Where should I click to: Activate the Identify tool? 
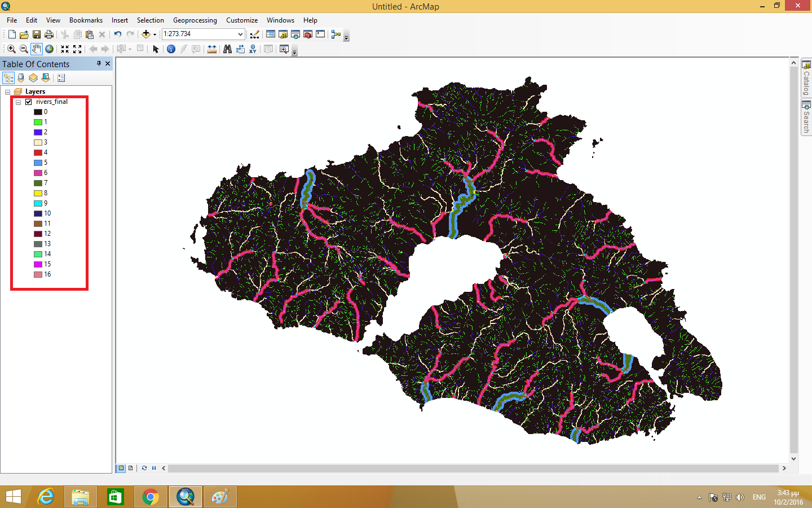[171, 49]
